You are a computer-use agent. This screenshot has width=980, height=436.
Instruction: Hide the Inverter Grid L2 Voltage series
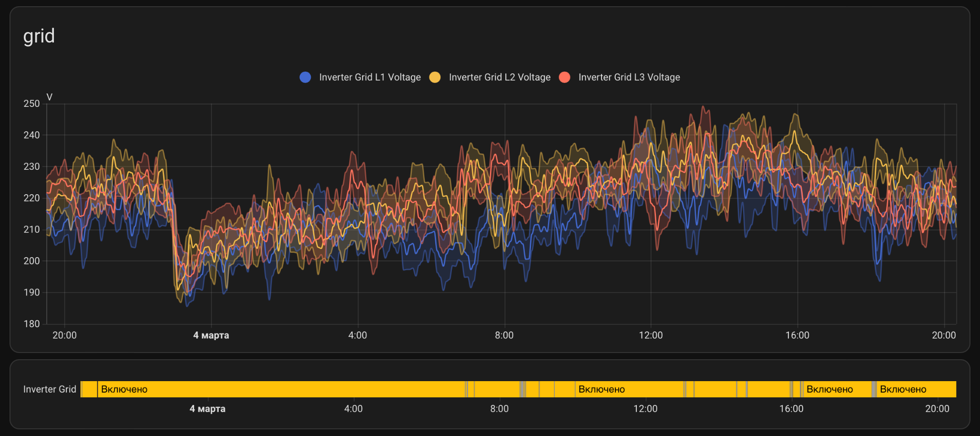(500, 77)
